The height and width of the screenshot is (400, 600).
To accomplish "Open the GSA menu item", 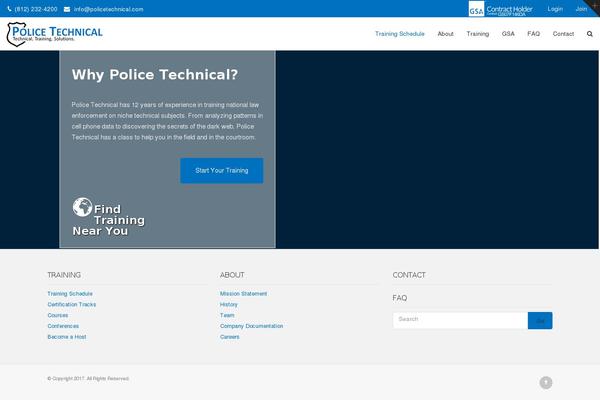I will click(x=508, y=34).
